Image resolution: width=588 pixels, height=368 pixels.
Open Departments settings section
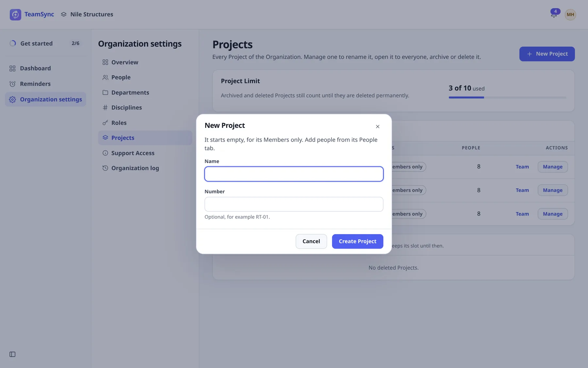145,93
